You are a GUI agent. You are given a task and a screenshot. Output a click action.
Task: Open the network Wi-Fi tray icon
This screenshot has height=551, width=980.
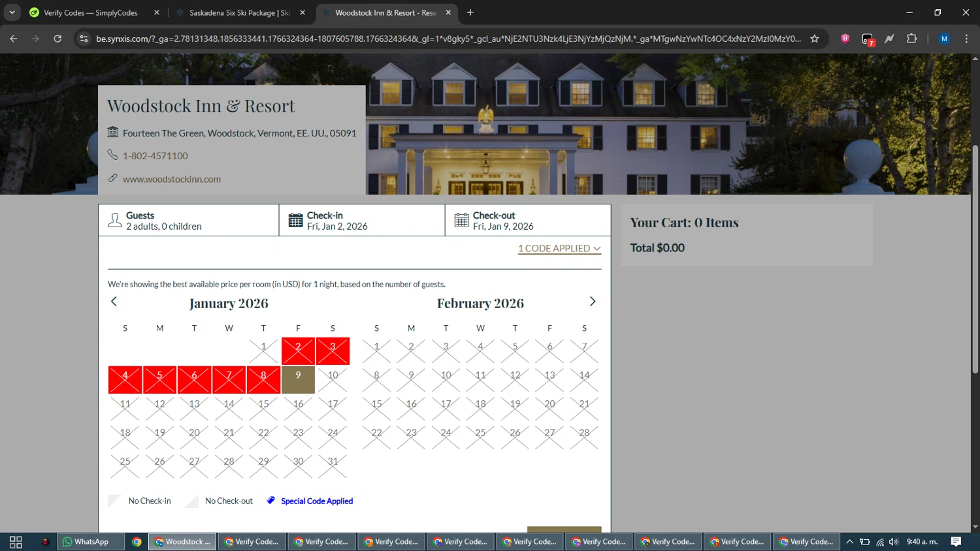pyautogui.click(x=880, y=542)
